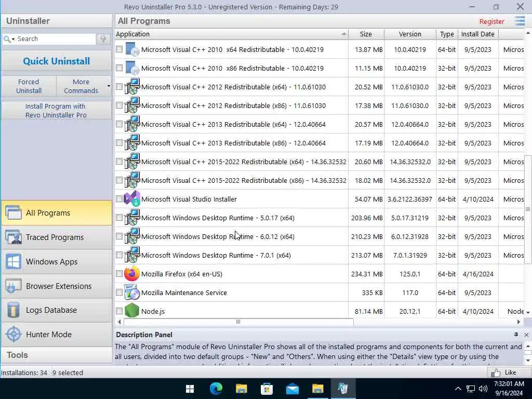Click the Desktop Runtime 5.0.17 icon

tap(132, 218)
